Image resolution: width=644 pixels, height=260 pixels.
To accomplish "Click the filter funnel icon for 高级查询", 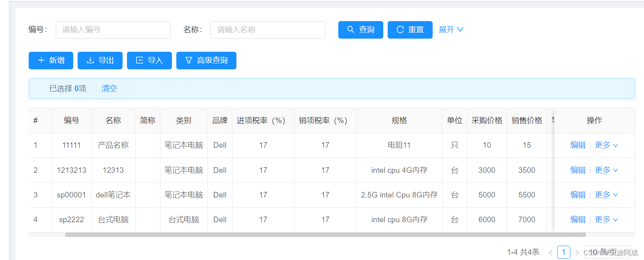I will 189,60.
